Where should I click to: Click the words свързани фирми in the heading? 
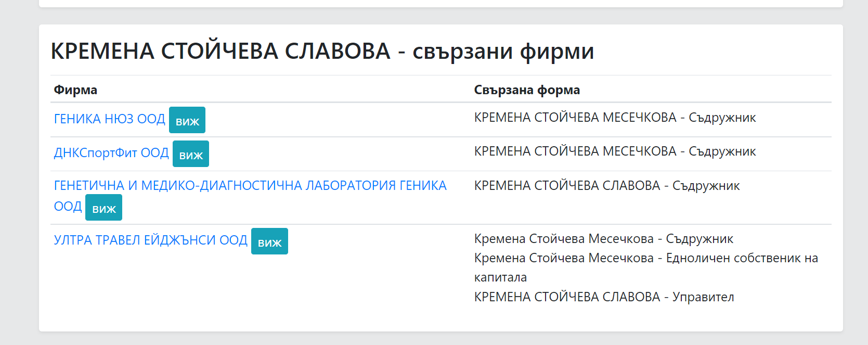(503, 52)
